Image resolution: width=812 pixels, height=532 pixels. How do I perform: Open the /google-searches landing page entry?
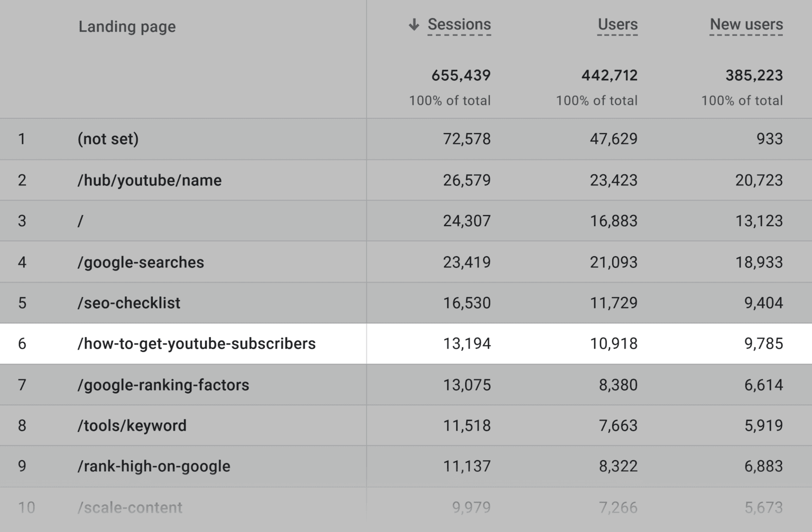pos(141,262)
